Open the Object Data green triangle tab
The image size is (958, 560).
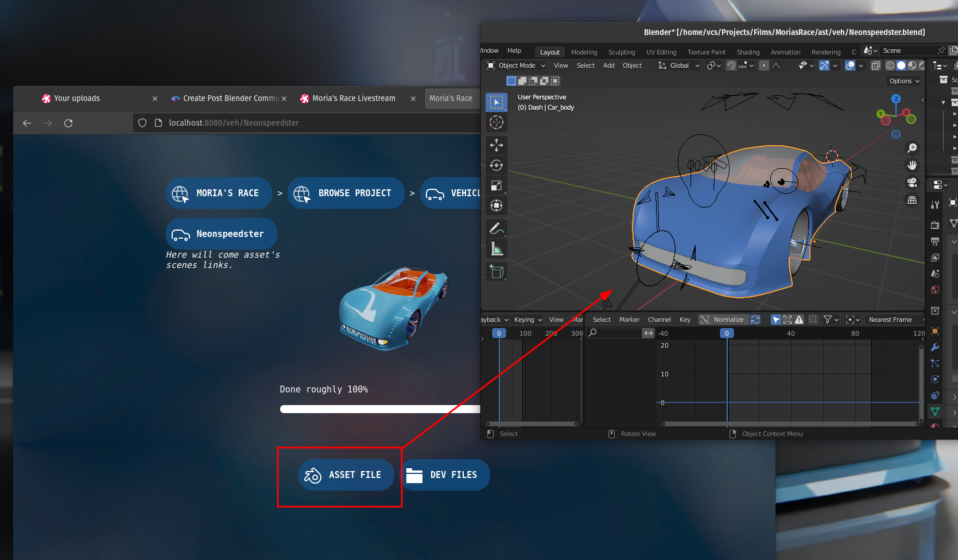(935, 411)
